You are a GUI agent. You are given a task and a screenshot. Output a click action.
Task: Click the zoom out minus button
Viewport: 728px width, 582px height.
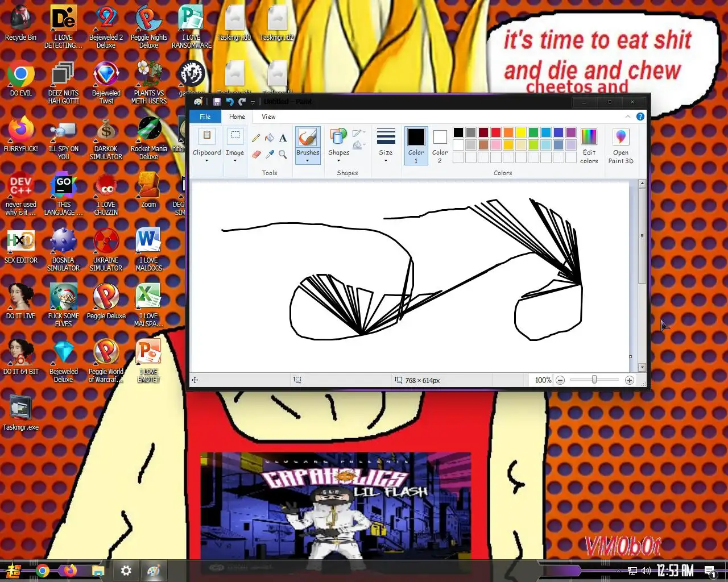560,380
